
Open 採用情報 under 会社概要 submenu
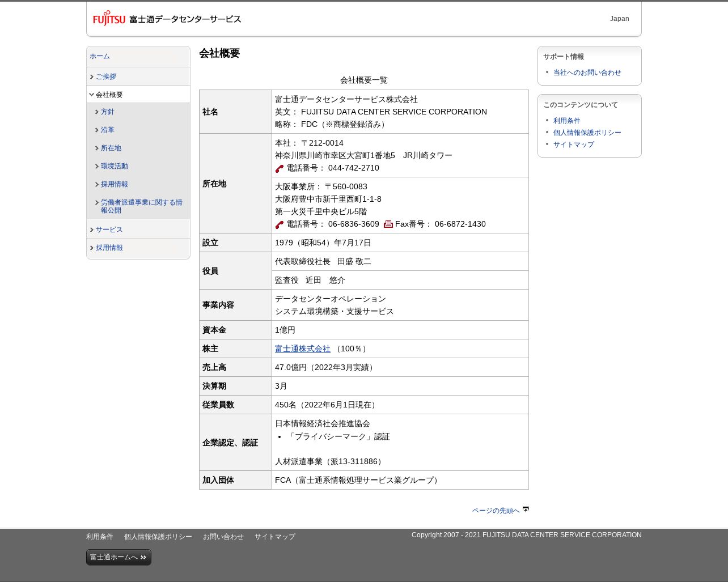tap(115, 184)
